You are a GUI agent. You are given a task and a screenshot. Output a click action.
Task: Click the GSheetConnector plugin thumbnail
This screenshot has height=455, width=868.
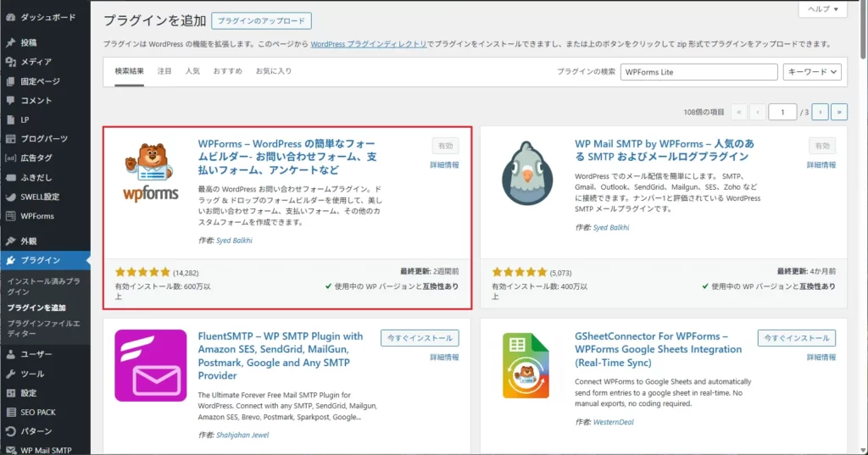[526, 365]
